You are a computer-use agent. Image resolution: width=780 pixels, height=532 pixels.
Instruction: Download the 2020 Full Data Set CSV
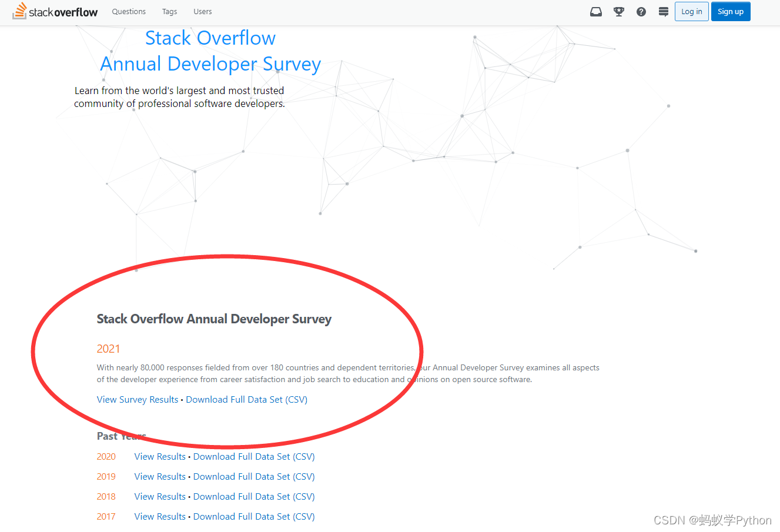pyautogui.click(x=253, y=456)
